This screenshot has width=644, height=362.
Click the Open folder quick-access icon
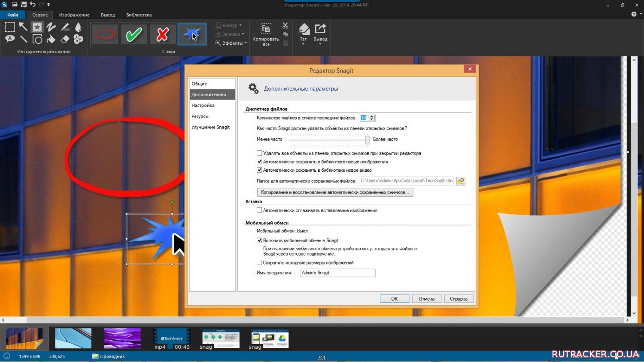(15, 4)
